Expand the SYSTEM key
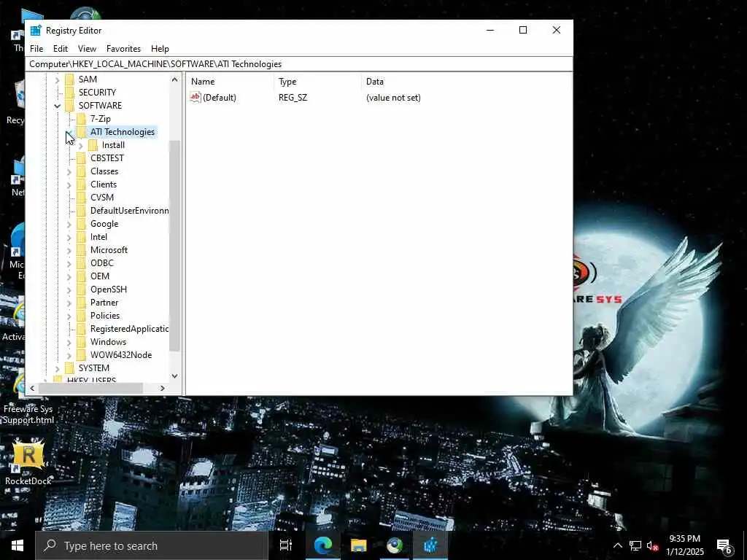The image size is (747, 560). 57,368
